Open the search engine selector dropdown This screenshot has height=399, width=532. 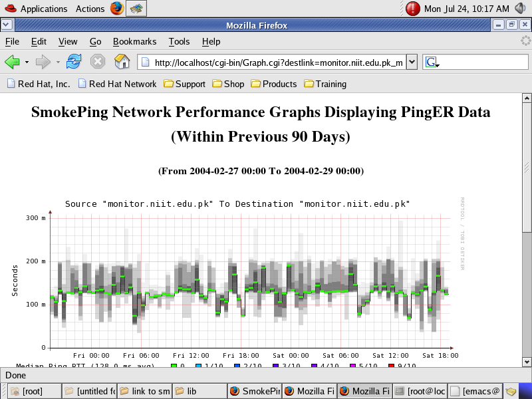click(x=432, y=63)
